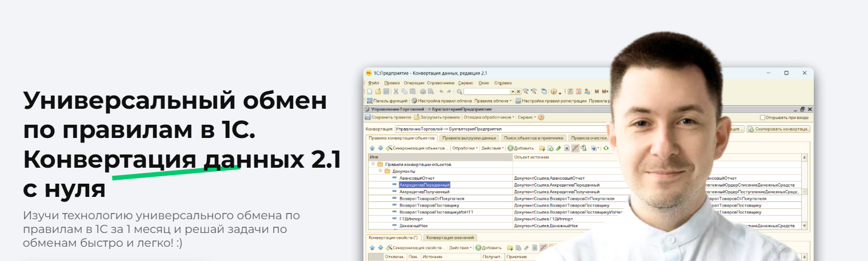Click Добавить in property conversion toolbar
This screenshot has height=261, width=868.
click(x=489, y=248)
